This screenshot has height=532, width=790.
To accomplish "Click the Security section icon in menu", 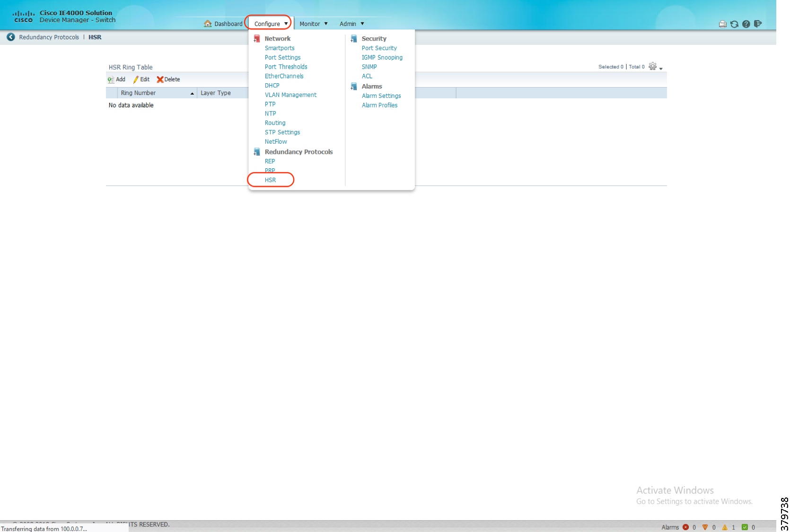I will click(354, 38).
